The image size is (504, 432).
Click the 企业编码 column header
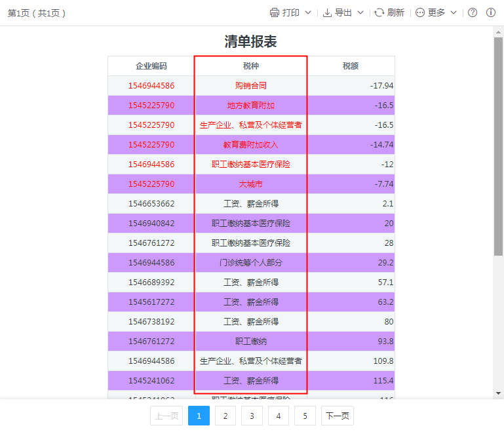coord(151,66)
